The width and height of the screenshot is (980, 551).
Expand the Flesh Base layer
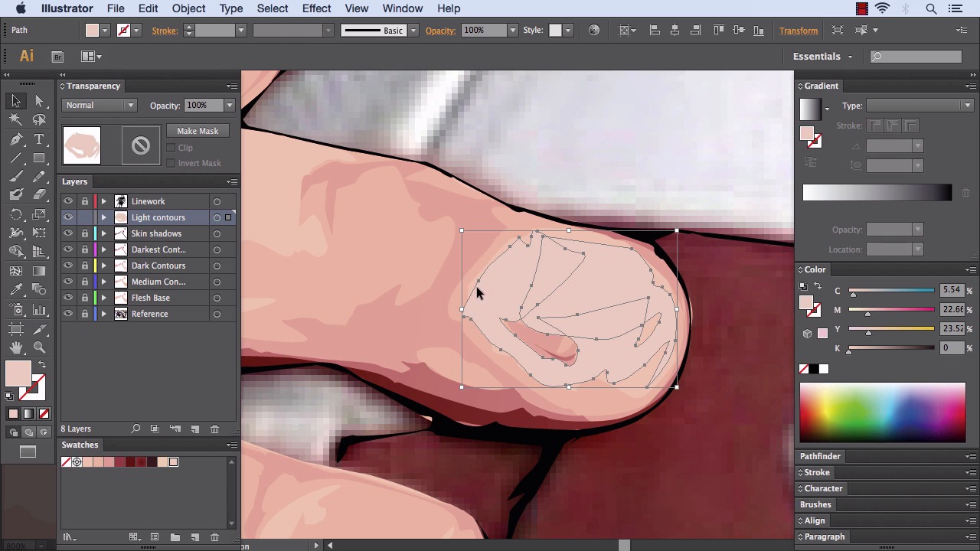tap(103, 298)
